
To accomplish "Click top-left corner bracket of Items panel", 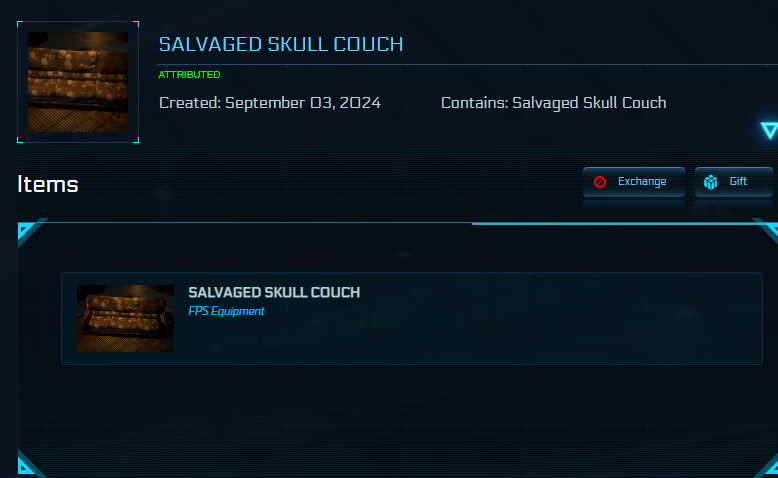I will [29, 231].
